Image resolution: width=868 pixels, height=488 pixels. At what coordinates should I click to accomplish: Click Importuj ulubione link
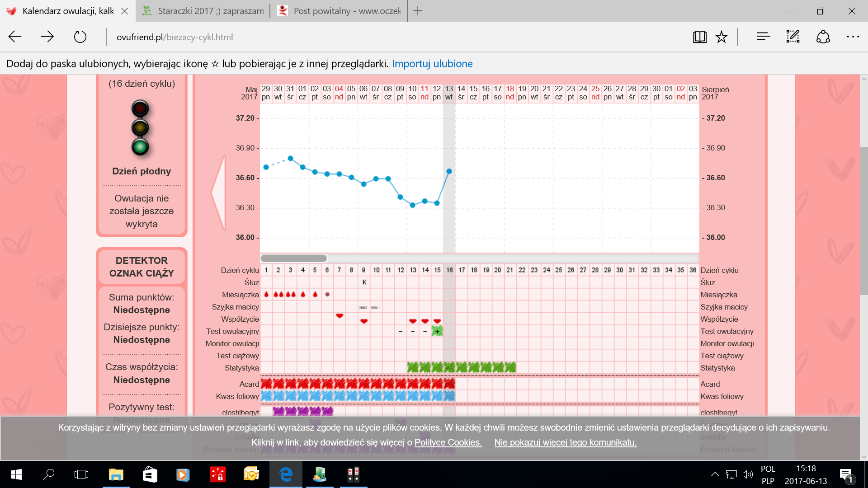pyautogui.click(x=432, y=64)
